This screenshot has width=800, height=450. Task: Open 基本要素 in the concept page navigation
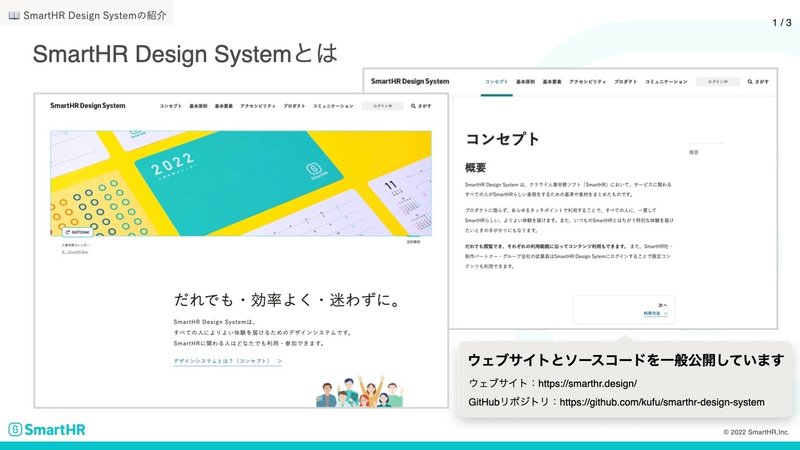coord(552,82)
